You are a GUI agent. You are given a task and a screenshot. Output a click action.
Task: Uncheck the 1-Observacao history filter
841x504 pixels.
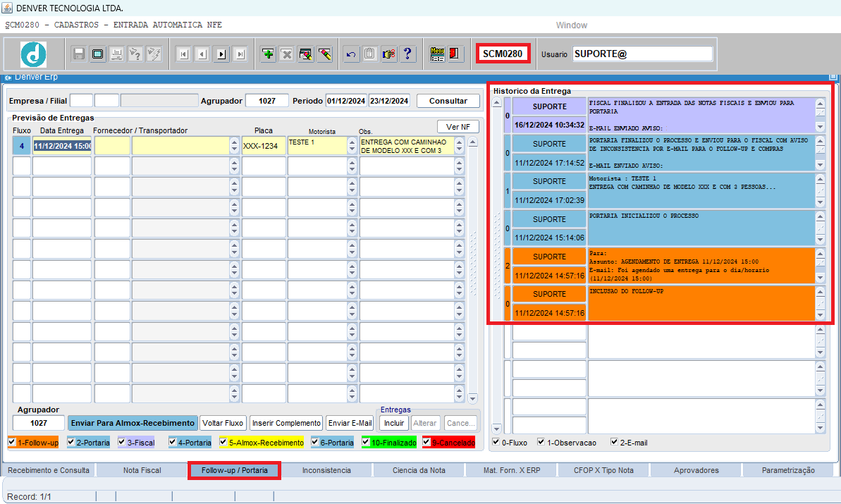pyautogui.click(x=541, y=442)
